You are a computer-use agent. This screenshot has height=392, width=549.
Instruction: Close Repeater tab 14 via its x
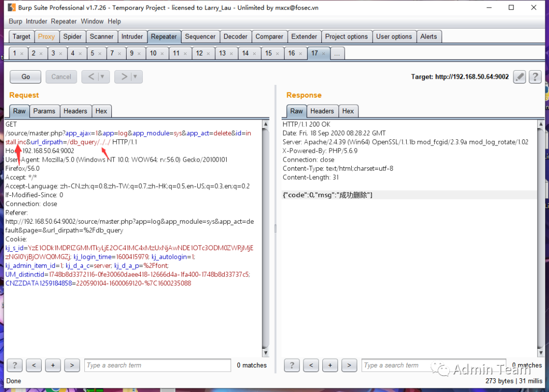255,53
